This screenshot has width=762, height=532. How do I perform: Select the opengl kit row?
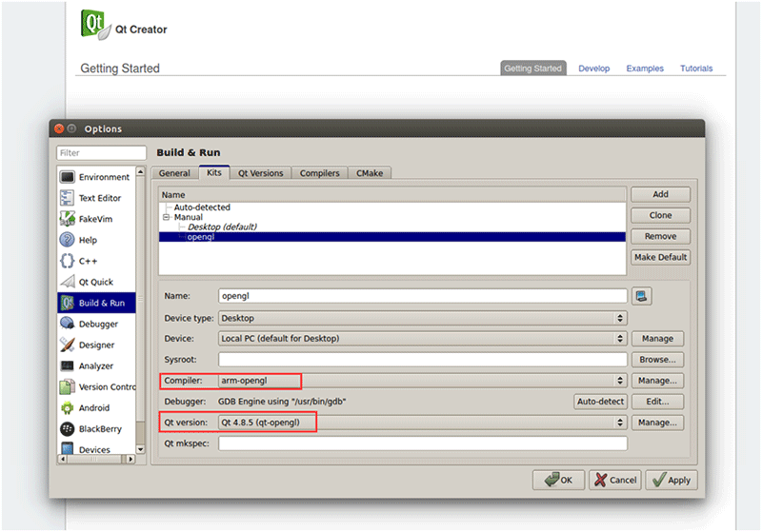point(392,237)
